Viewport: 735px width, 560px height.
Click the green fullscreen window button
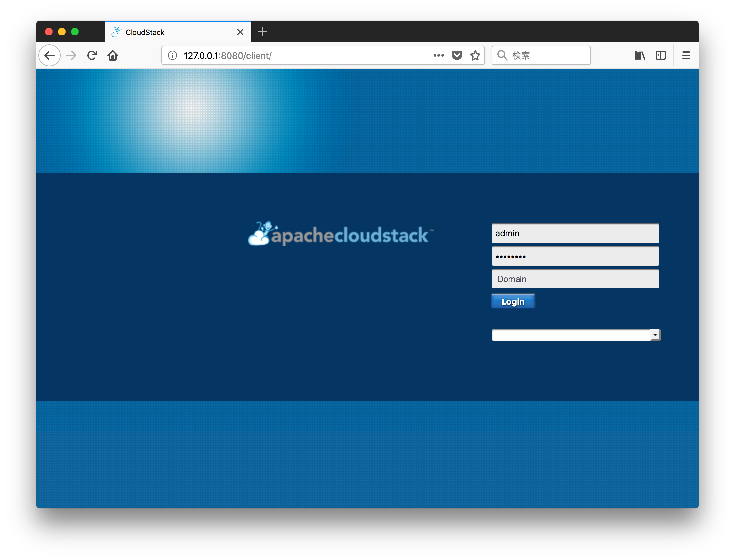coord(75,32)
